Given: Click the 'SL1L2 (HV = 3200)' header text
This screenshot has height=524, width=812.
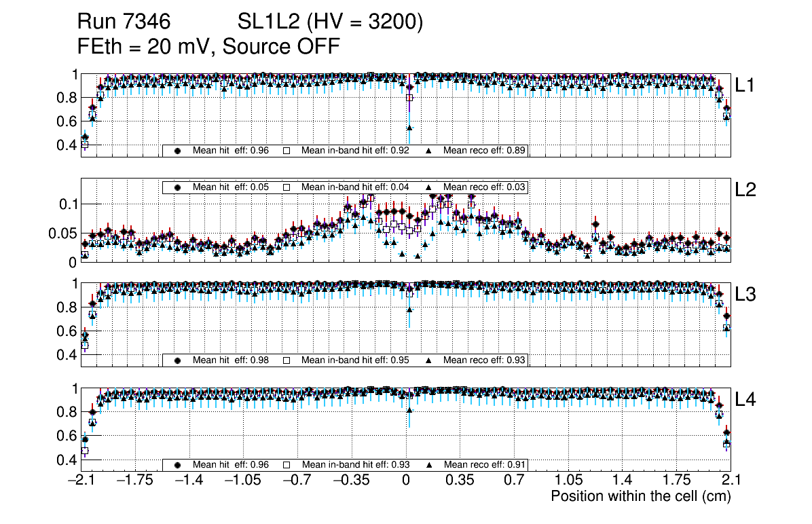Looking at the screenshot, I should 330,22.
